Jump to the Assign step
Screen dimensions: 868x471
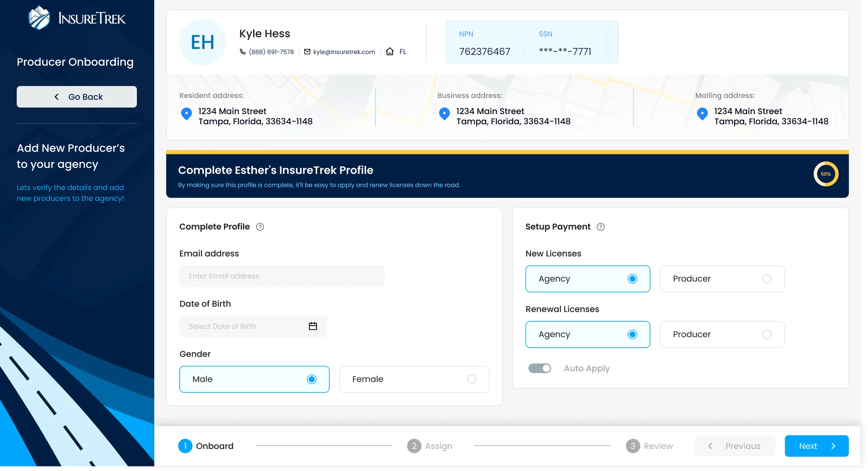coord(430,446)
